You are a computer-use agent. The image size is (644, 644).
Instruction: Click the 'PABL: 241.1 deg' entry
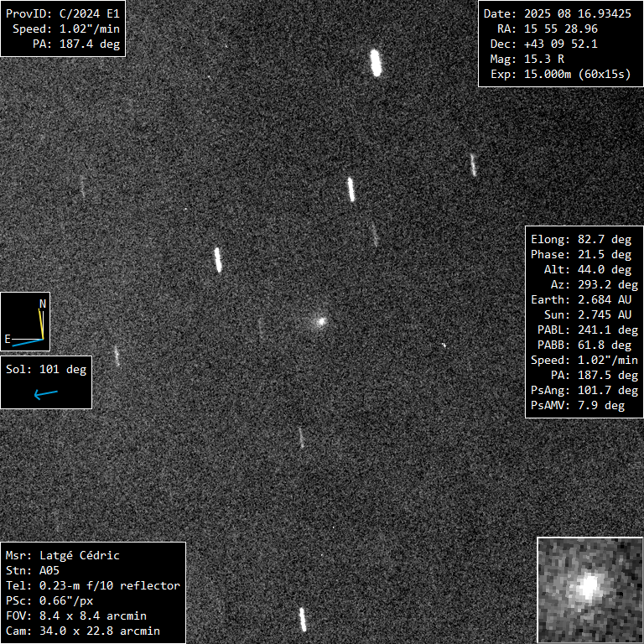point(588,330)
